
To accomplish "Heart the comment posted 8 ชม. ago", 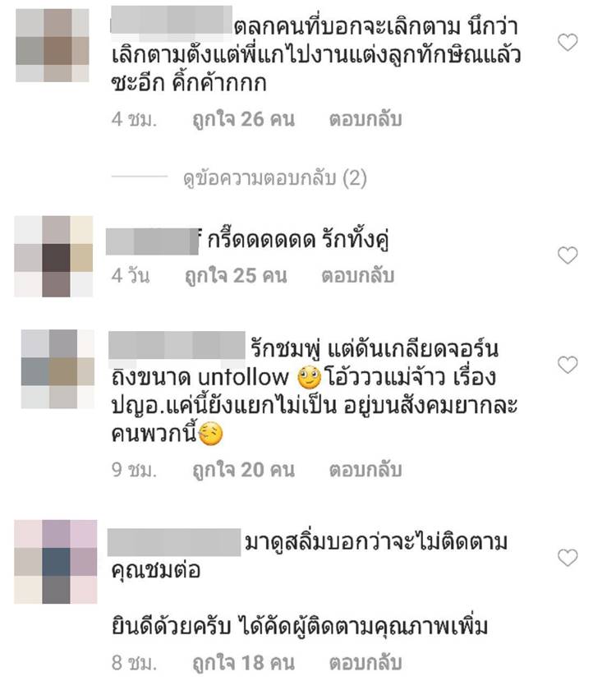I will [568, 558].
